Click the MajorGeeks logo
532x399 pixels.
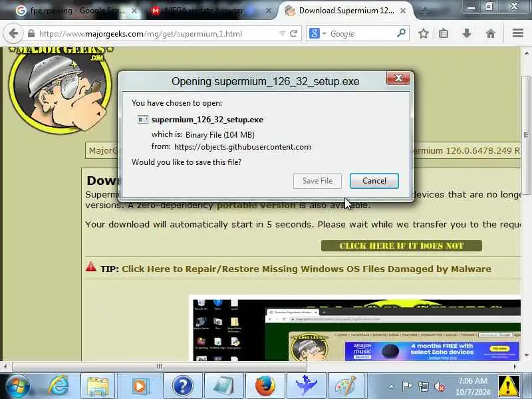(x=61, y=90)
